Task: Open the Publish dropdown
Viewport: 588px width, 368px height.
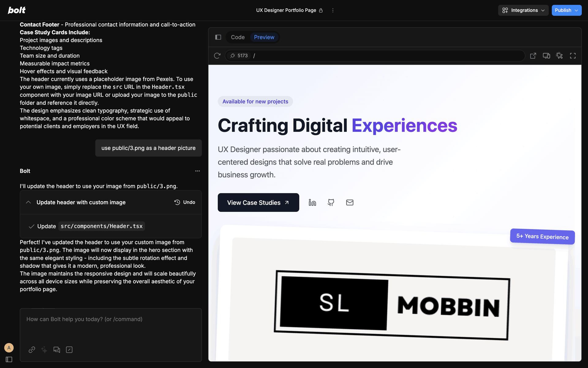Action: [x=567, y=10]
